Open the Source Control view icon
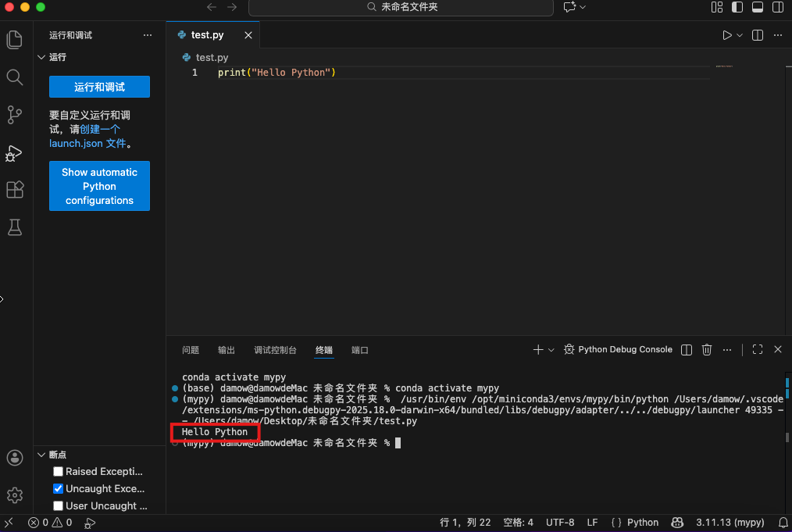This screenshot has height=532, width=792. click(x=15, y=115)
